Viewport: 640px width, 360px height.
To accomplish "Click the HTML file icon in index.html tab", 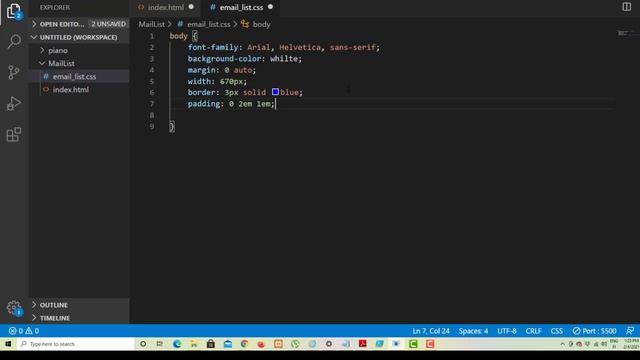I will (141, 7).
